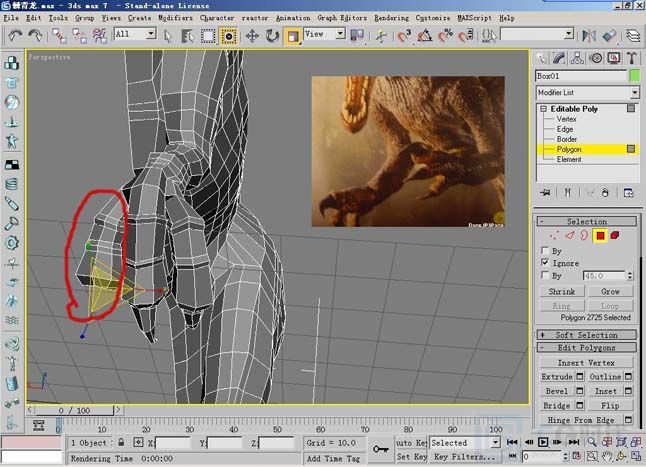Click the Angle Snap toggle icon
Viewport: 646px width, 467px height.
[x=424, y=36]
